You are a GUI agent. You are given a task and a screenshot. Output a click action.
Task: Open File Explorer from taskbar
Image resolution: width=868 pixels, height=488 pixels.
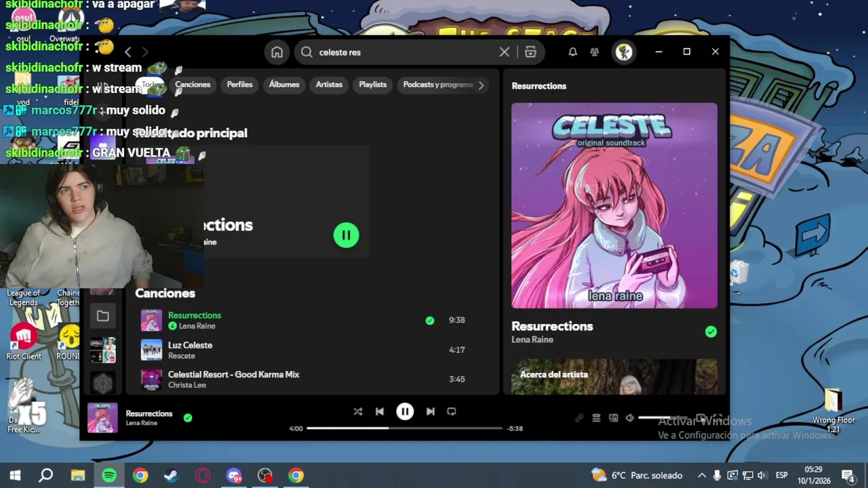click(77, 475)
